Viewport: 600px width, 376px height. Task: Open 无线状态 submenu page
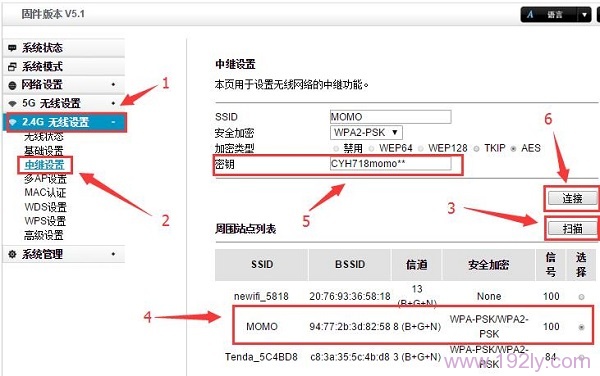44,137
